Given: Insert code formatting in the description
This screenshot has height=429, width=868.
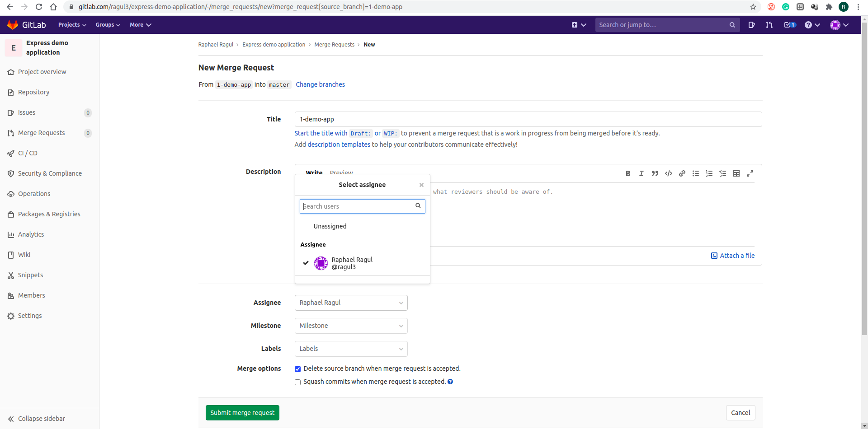Looking at the screenshot, I should [x=669, y=173].
